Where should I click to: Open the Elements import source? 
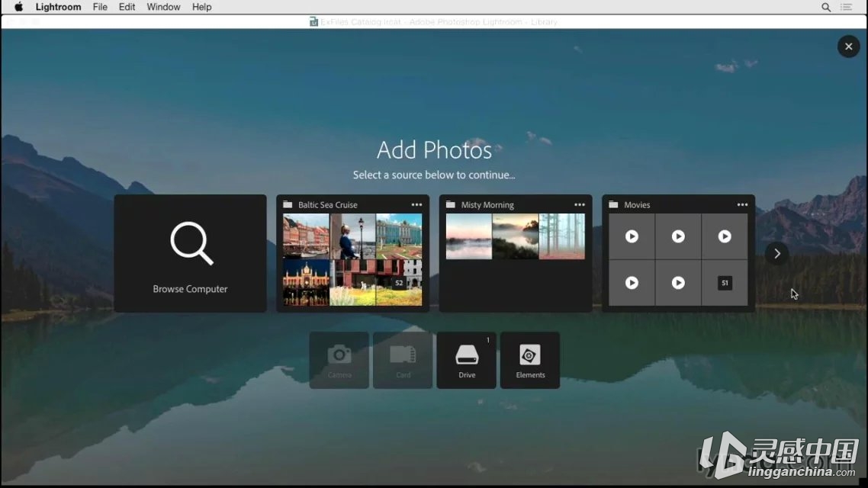click(530, 360)
